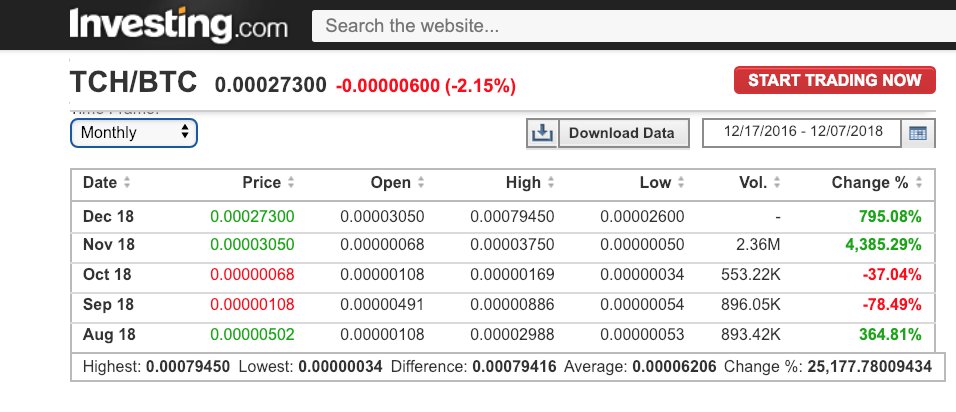
Task: Focus the Search the website field
Action: (633, 26)
